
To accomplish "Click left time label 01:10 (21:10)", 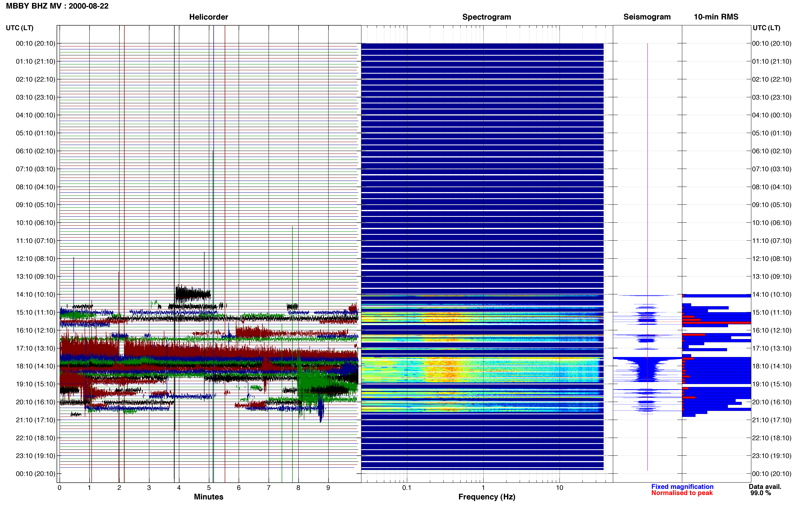I will (x=36, y=61).
